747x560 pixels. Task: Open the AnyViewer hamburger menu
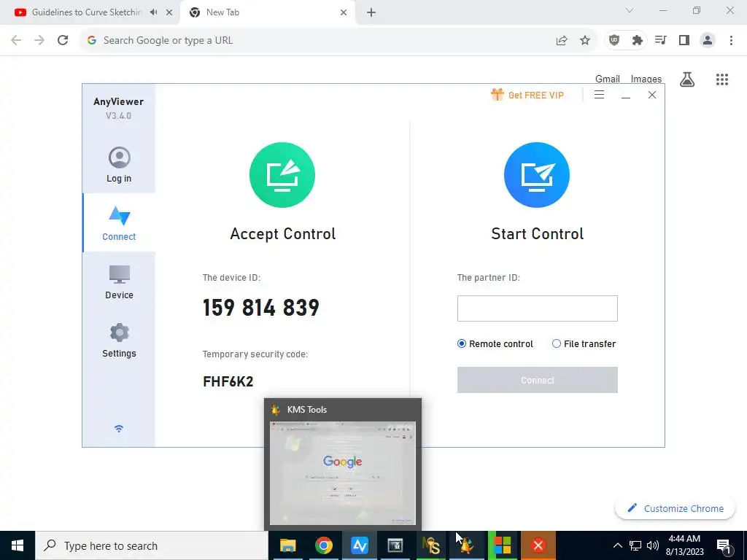click(600, 95)
